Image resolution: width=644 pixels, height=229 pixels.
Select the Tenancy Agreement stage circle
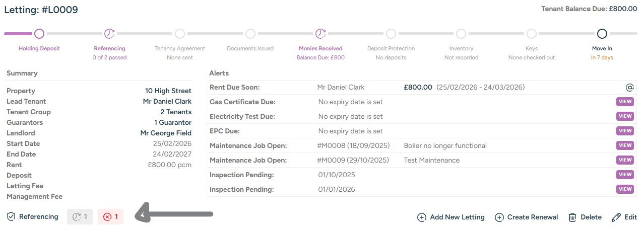coord(179,34)
